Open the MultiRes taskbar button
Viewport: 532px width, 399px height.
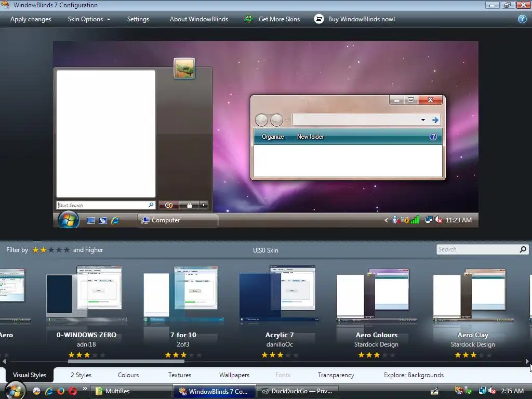[x=132, y=391]
